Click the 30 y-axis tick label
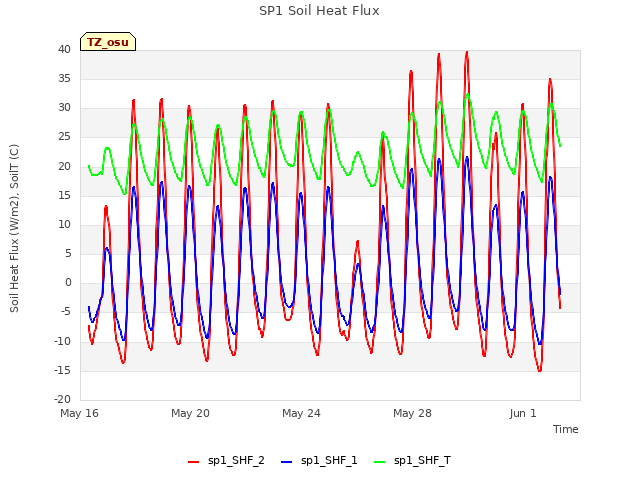Viewport: 640px width, 480px height. coord(64,108)
